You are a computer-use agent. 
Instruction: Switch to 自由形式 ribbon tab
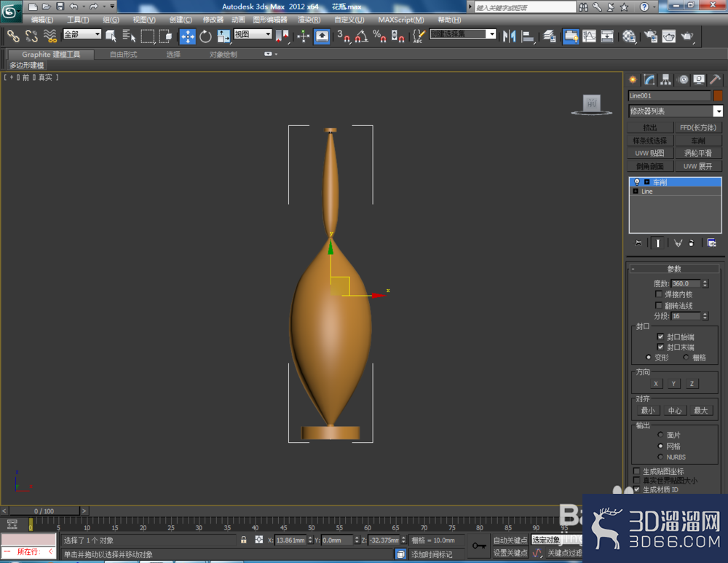point(123,55)
